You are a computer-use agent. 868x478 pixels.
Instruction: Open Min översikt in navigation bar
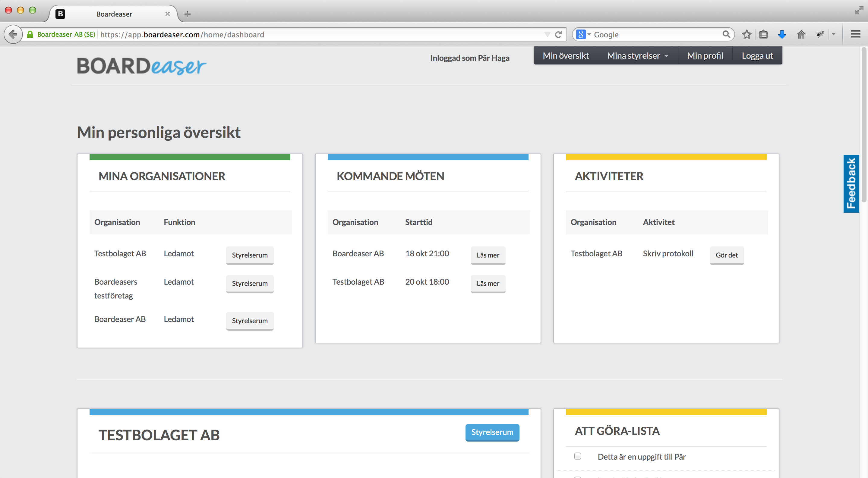[566, 56]
